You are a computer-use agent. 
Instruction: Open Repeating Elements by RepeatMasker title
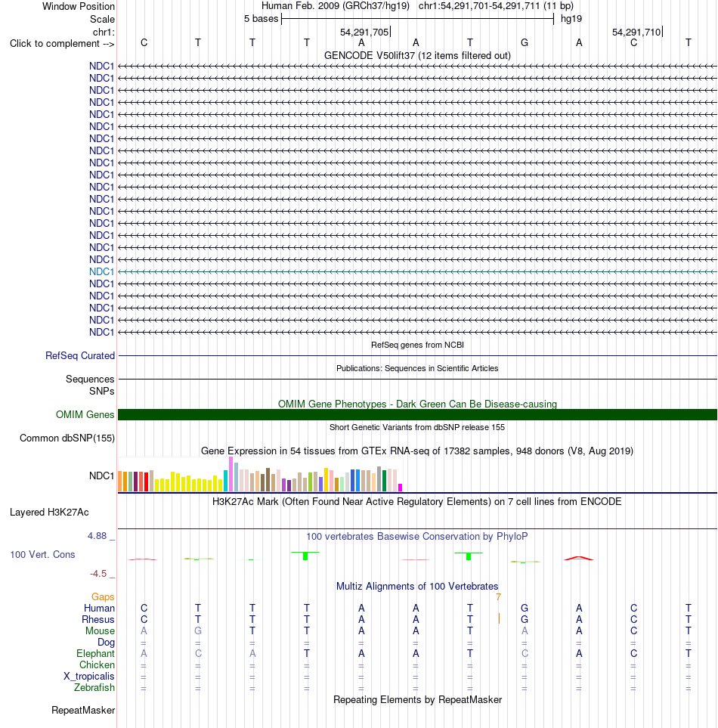[x=417, y=700]
